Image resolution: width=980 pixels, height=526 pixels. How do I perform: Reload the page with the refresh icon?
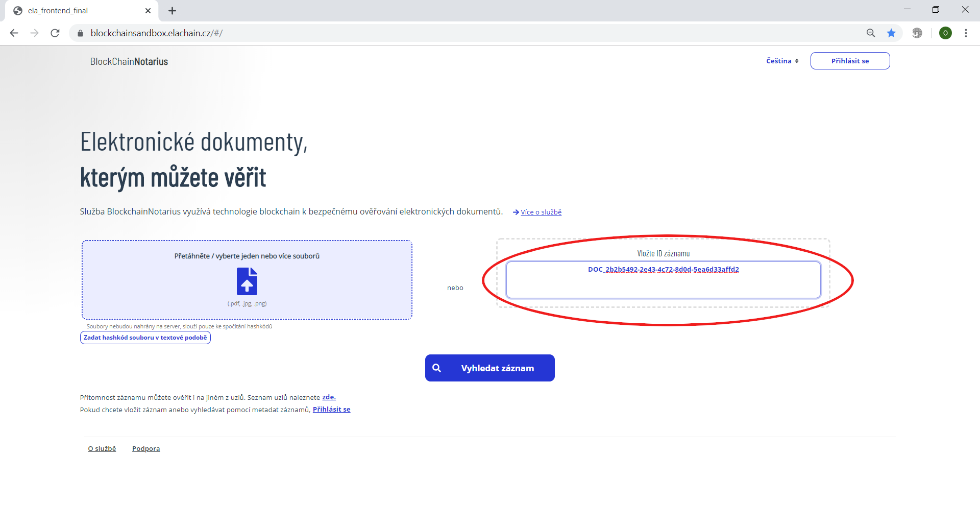55,33
